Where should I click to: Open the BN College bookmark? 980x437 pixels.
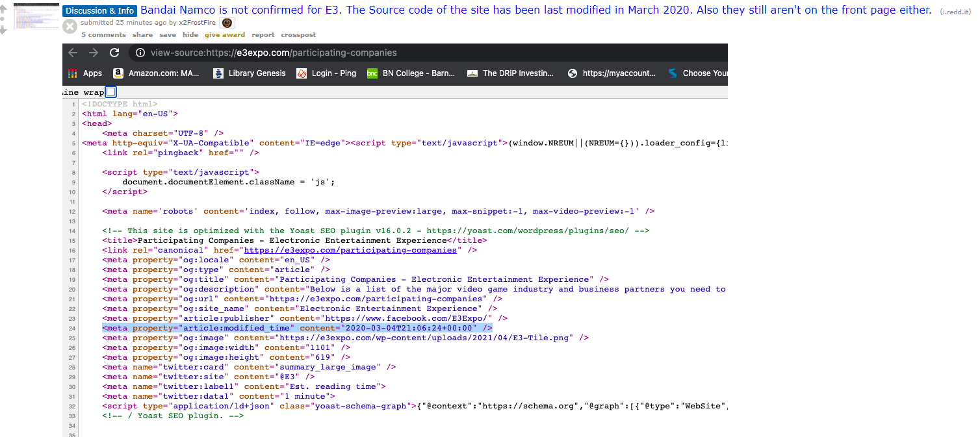pyautogui.click(x=411, y=73)
